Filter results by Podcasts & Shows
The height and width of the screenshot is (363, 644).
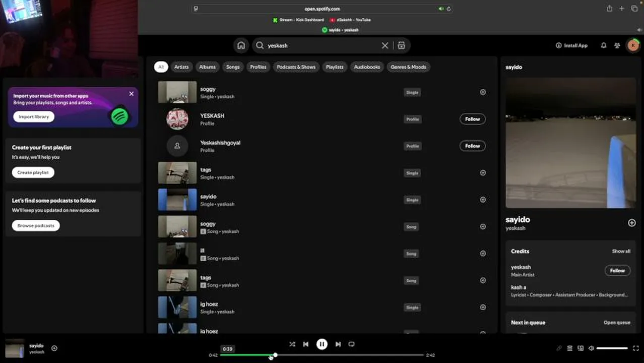point(296,67)
